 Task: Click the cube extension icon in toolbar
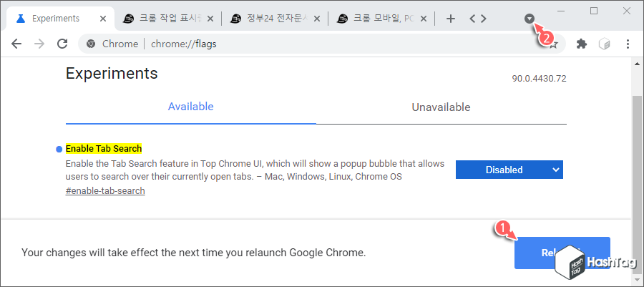pyautogui.click(x=604, y=44)
